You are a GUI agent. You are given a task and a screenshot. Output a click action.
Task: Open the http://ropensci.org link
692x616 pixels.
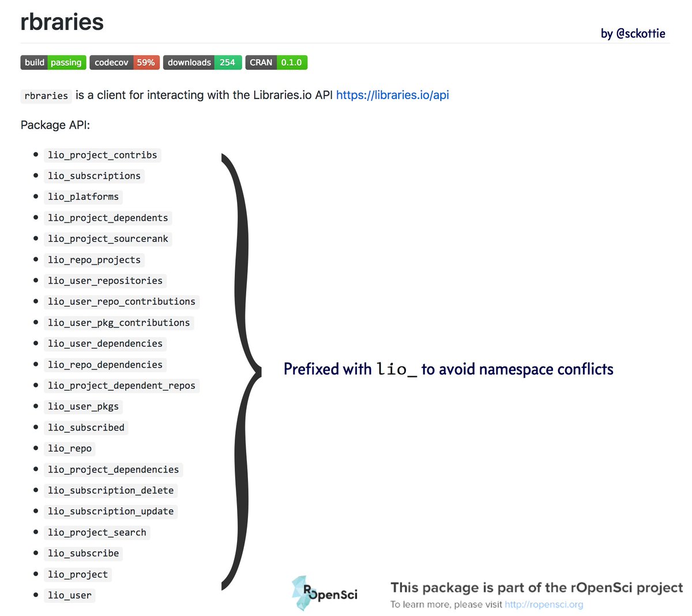(544, 604)
